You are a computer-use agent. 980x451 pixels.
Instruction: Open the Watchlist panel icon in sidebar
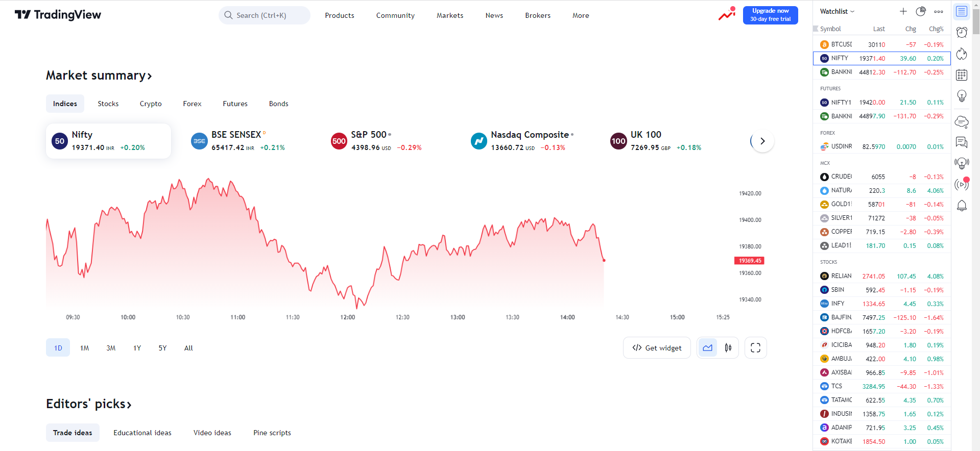click(x=962, y=11)
